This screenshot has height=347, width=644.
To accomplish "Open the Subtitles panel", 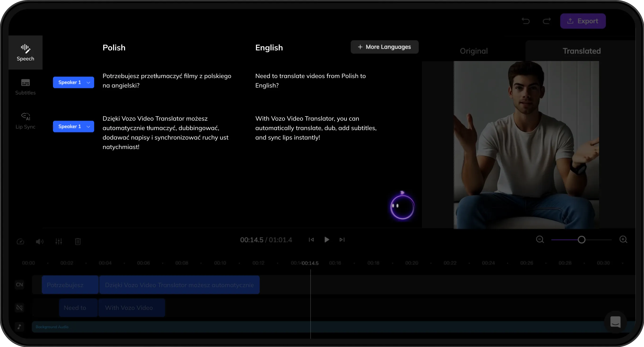I will 25,87.
